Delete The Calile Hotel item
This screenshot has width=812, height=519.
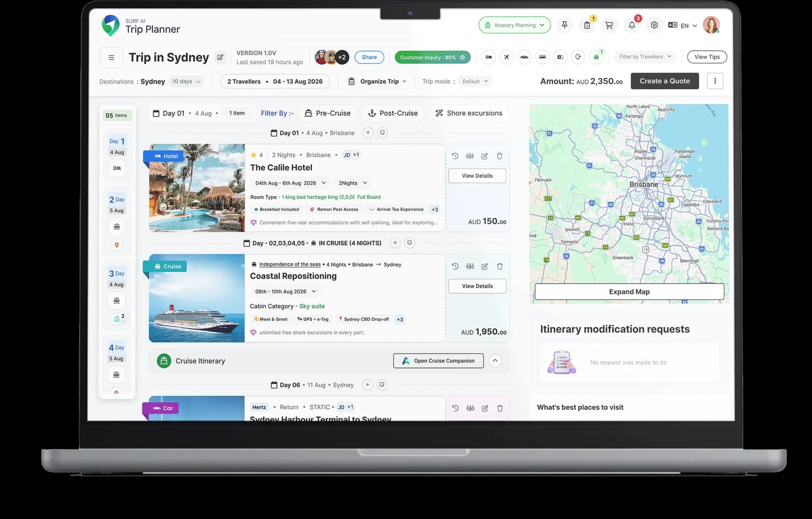pos(499,156)
